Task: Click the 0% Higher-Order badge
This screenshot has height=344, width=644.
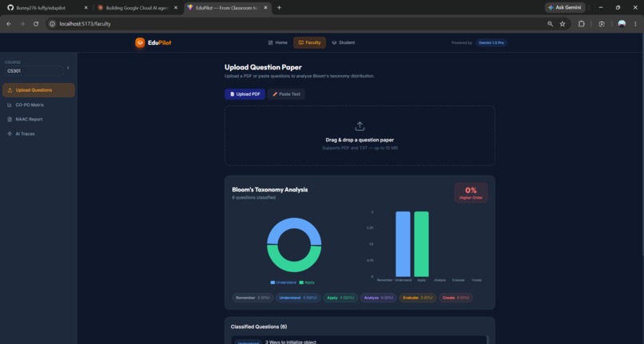Action: (471, 193)
